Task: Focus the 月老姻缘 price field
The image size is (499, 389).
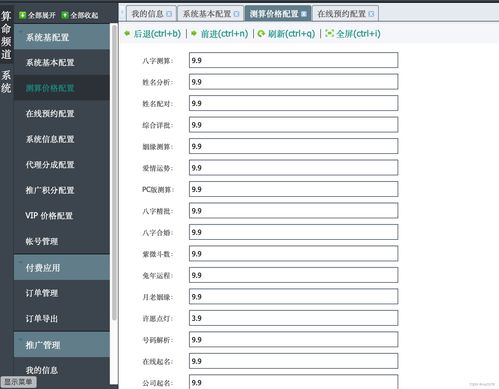Action: coord(293,297)
